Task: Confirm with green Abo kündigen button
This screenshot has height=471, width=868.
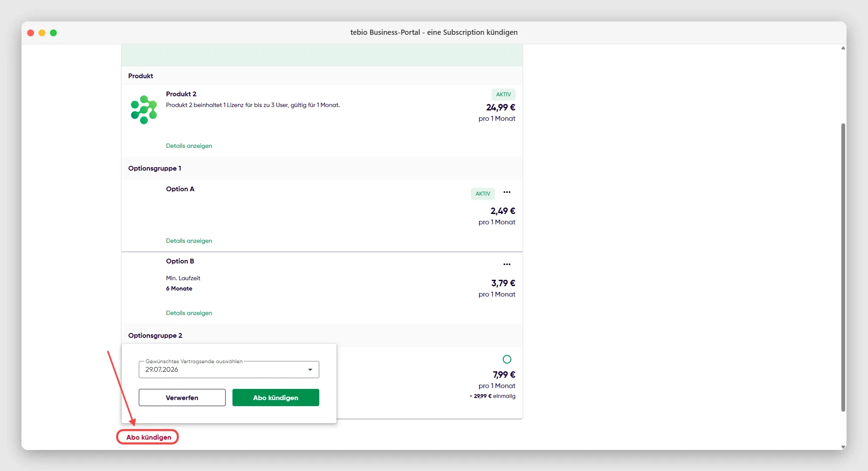Action: point(276,398)
